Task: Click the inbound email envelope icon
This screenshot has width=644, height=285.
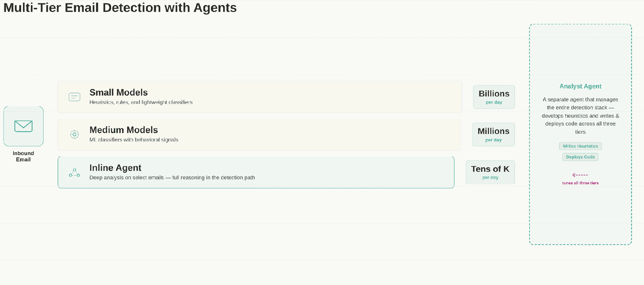Action: [23, 126]
